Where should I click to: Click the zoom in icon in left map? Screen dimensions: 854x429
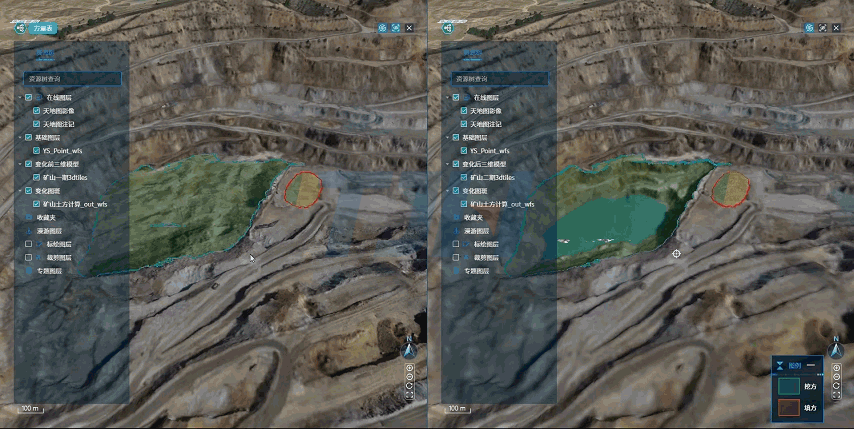coord(409,368)
